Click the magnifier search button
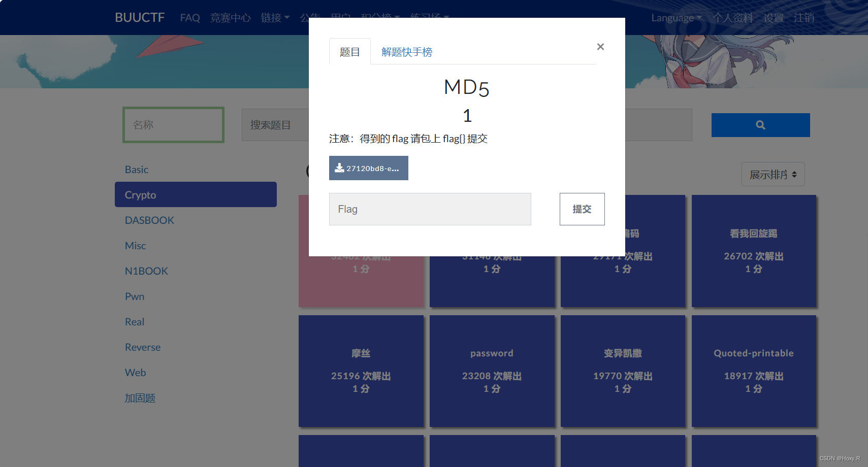 coord(760,125)
